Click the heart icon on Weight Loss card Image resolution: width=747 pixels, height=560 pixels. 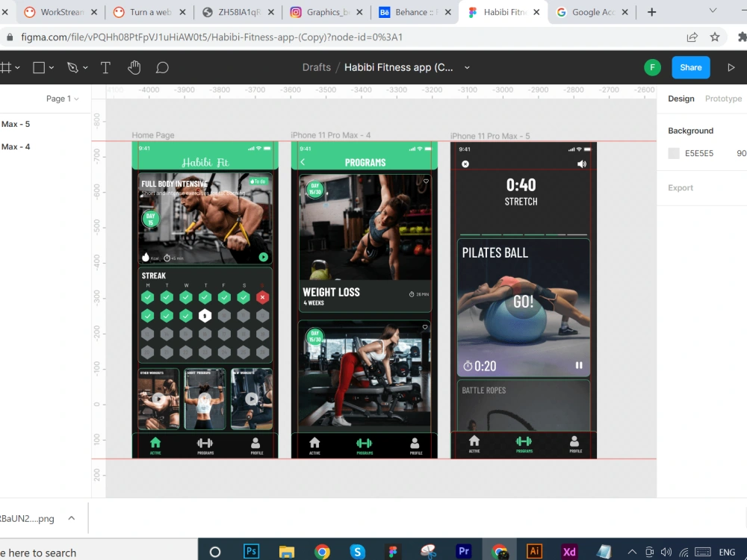click(x=426, y=181)
